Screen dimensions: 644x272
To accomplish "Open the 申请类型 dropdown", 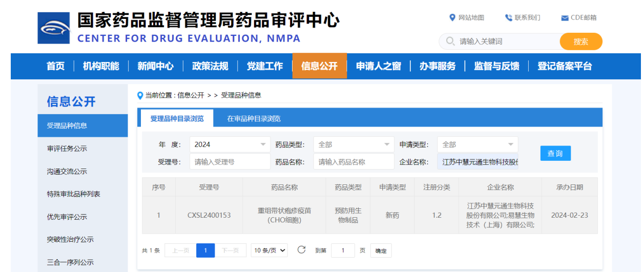I will coord(477,144).
